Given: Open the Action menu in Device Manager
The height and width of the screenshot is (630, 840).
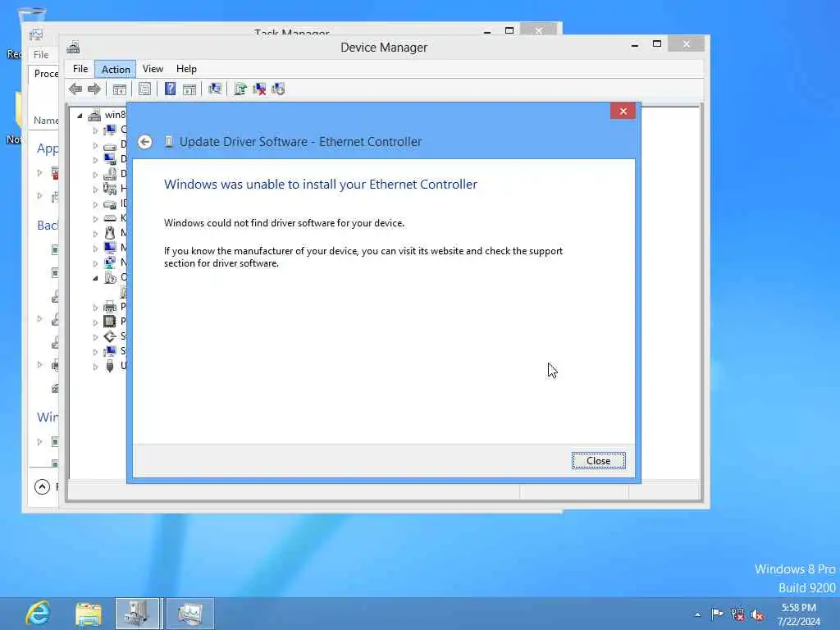Looking at the screenshot, I should [x=116, y=69].
